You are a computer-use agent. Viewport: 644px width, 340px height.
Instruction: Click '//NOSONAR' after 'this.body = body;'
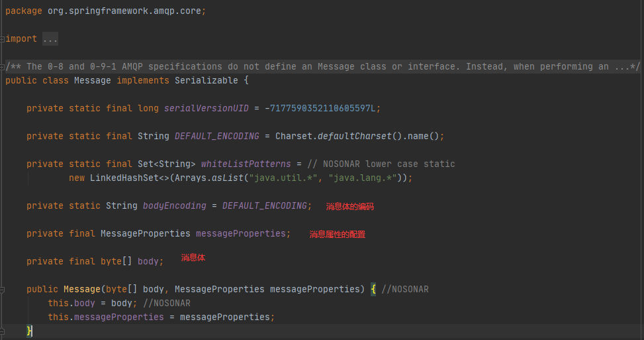(x=167, y=304)
